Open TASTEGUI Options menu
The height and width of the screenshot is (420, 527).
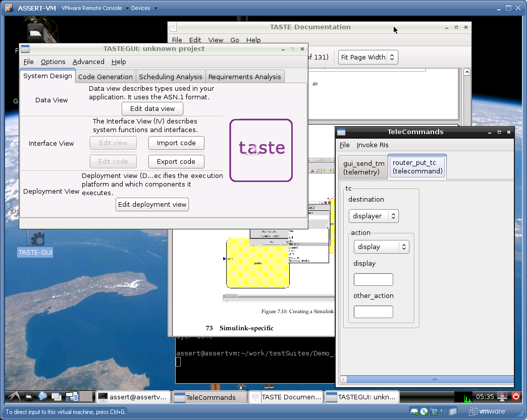[x=53, y=62]
